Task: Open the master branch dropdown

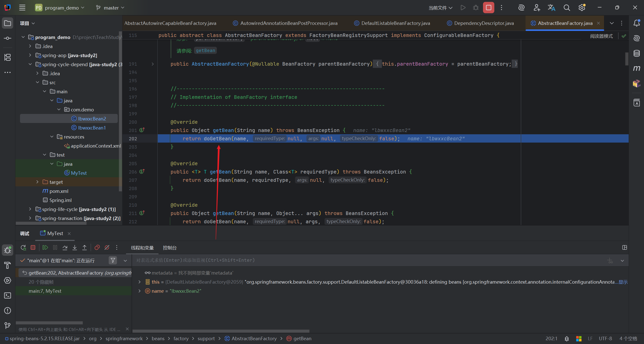Action: tap(111, 8)
